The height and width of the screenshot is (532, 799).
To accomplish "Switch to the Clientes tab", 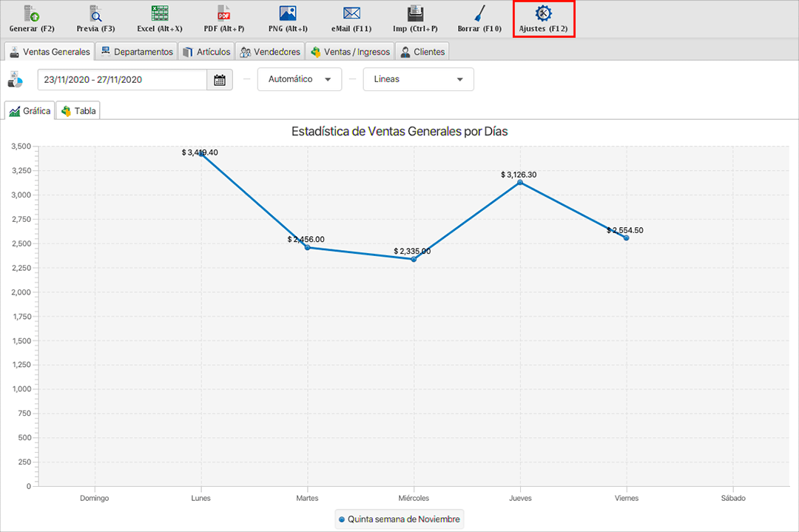I will click(x=422, y=52).
